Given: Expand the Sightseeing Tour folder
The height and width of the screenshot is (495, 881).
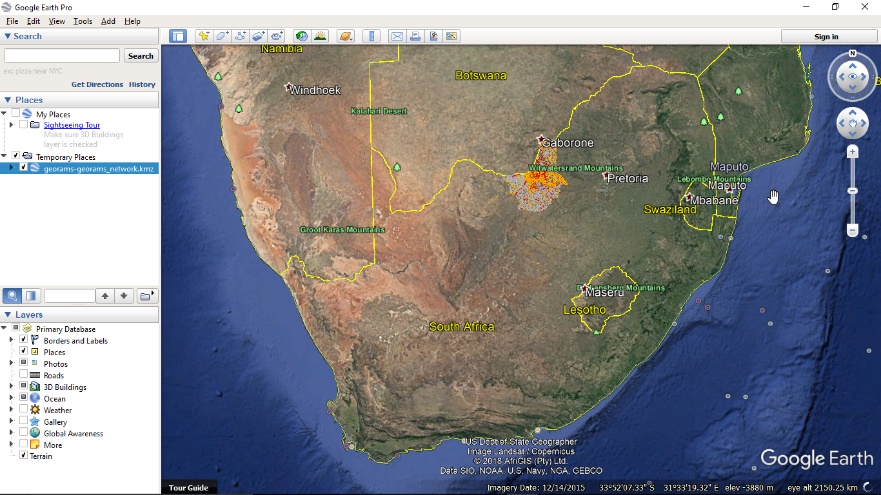Looking at the screenshot, I should coord(11,125).
